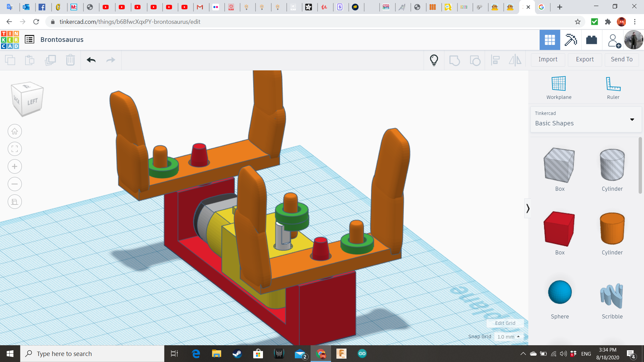Undo the last action
Image resolution: width=644 pixels, height=362 pixels.
(91, 60)
